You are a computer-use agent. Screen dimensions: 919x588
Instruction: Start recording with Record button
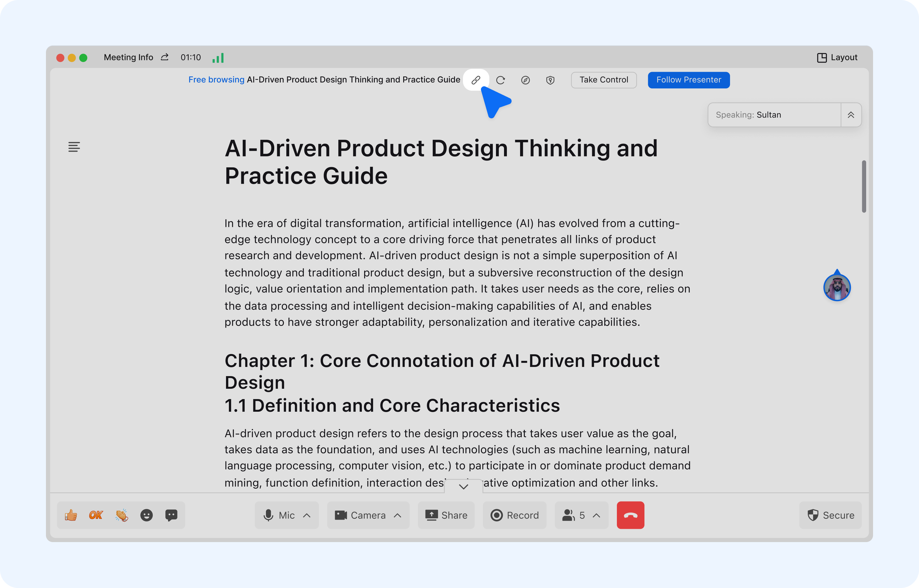514,515
